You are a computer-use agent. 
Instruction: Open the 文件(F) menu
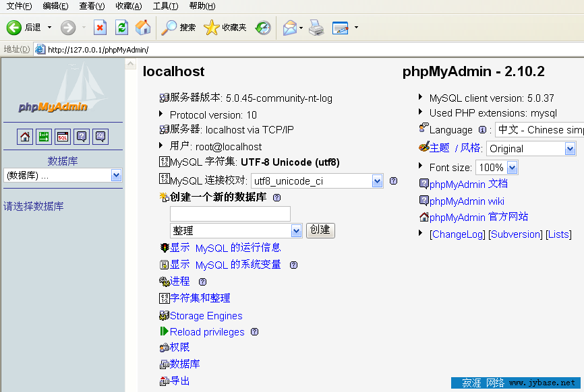(x=20, y=6)
